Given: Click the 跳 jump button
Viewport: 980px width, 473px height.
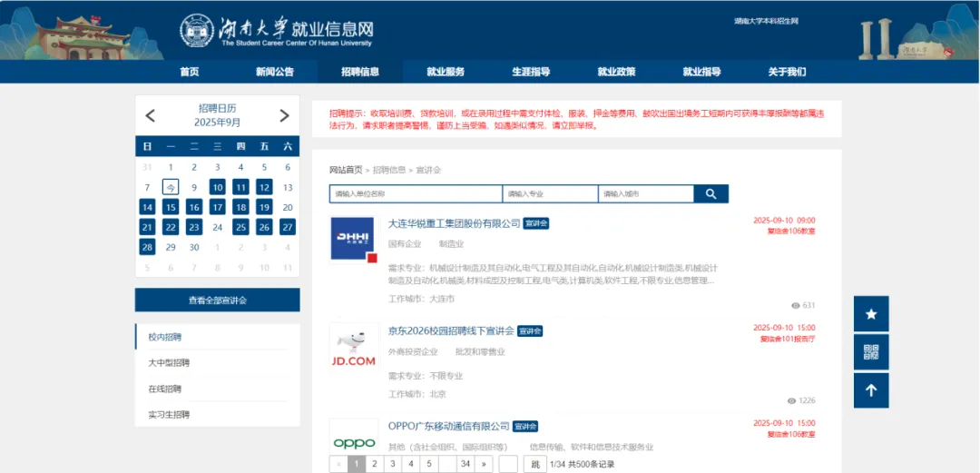Looking at the screenshot, I should click(x=535, y=464).
